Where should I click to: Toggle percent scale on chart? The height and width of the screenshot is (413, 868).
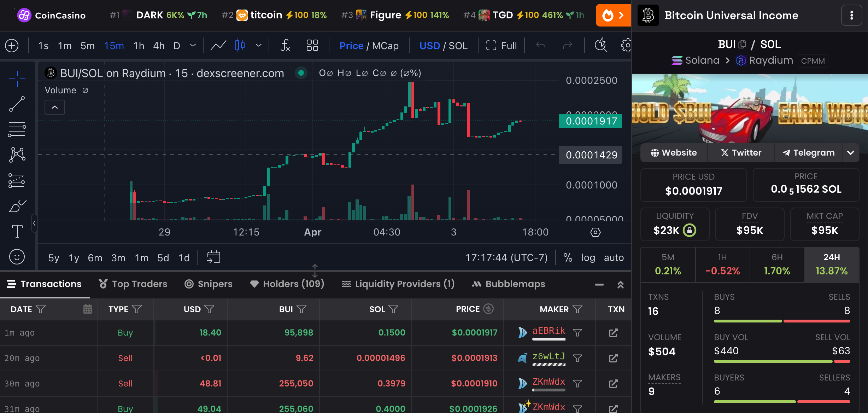click(x=568, y=257)
